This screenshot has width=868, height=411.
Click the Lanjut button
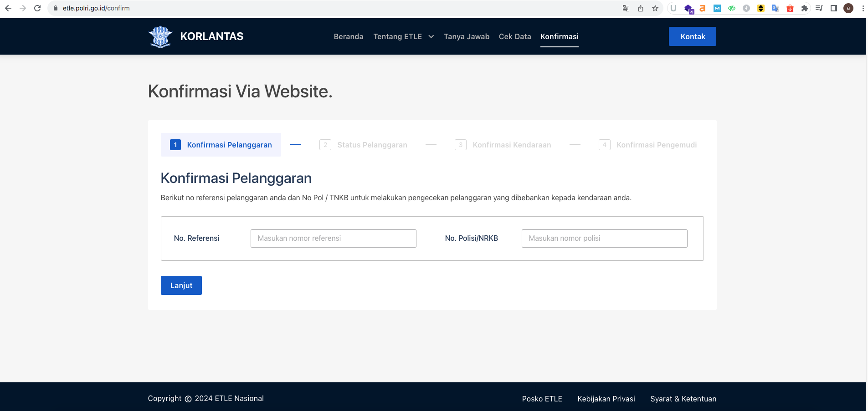[181, 285]
